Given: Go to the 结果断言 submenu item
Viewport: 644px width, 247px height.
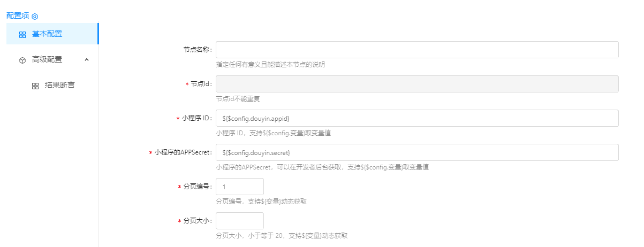Looking at the screenshot, I should click(x=59, y=86).
